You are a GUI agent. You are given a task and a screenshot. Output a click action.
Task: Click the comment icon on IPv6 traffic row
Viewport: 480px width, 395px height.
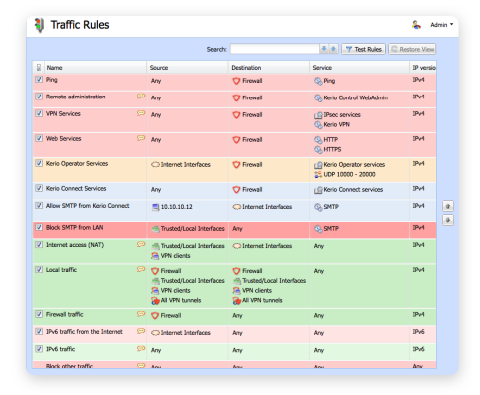(141, 348)
